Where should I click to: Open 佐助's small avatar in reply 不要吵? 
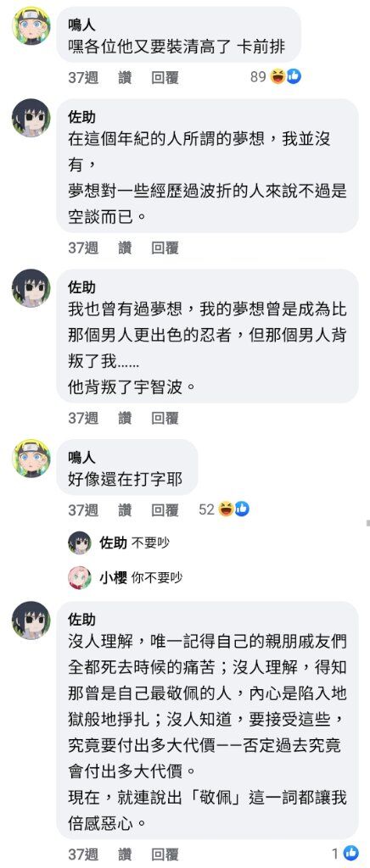pos(79,543)
